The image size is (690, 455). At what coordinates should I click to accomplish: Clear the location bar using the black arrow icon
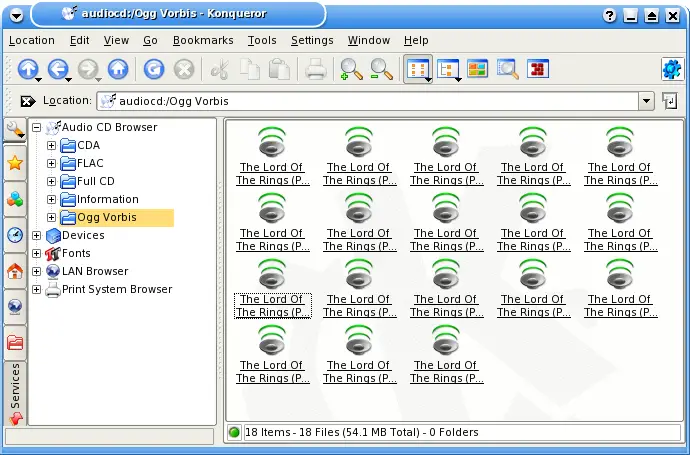coord(27,101)
